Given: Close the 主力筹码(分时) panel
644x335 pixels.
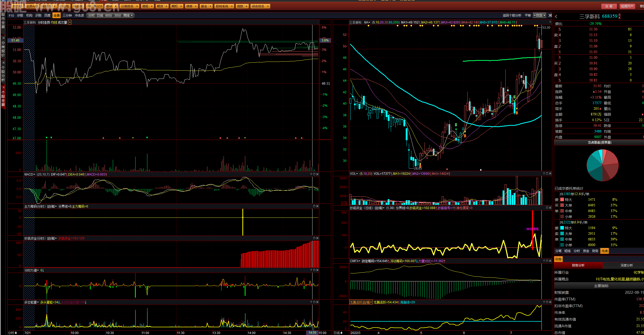Looking at the screenshot, I should pos(317,206).
